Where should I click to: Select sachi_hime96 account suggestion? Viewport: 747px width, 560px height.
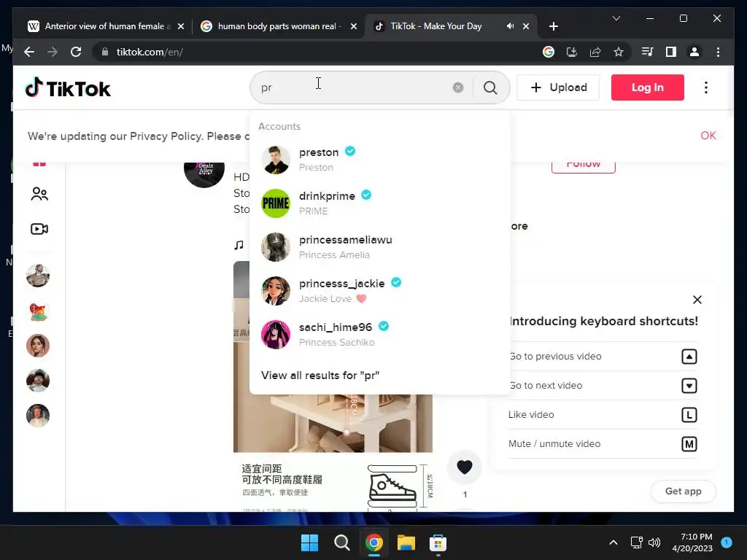[x=379, y=334]
